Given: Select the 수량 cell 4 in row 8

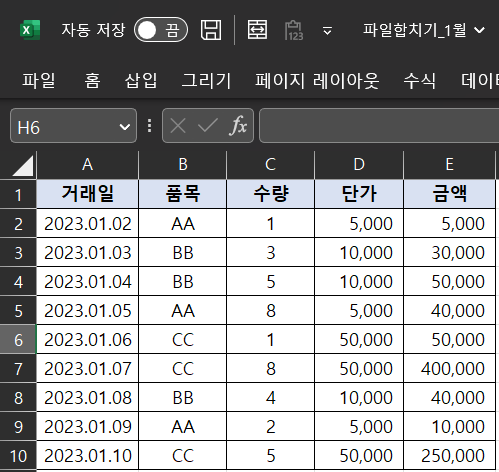Looking at the screenshot, I should click(x=270, y=397).
